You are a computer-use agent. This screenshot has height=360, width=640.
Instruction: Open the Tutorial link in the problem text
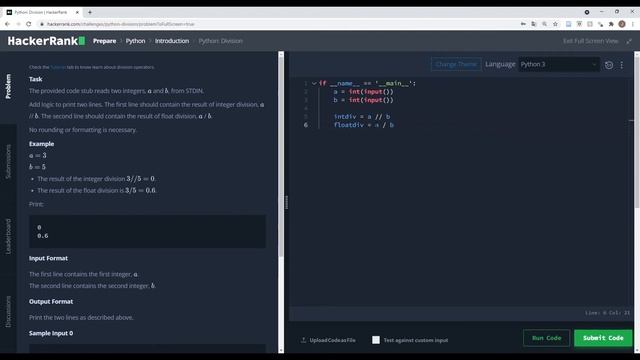(58, 67)
